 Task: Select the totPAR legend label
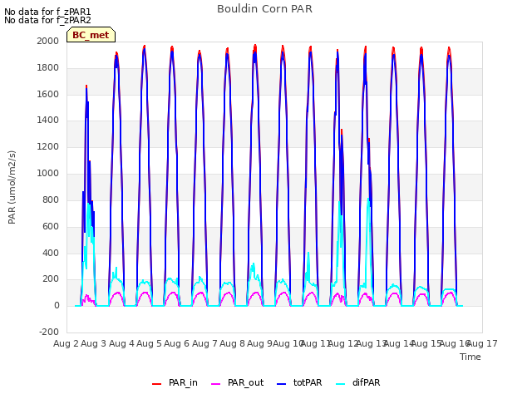(x=308, y=382)
